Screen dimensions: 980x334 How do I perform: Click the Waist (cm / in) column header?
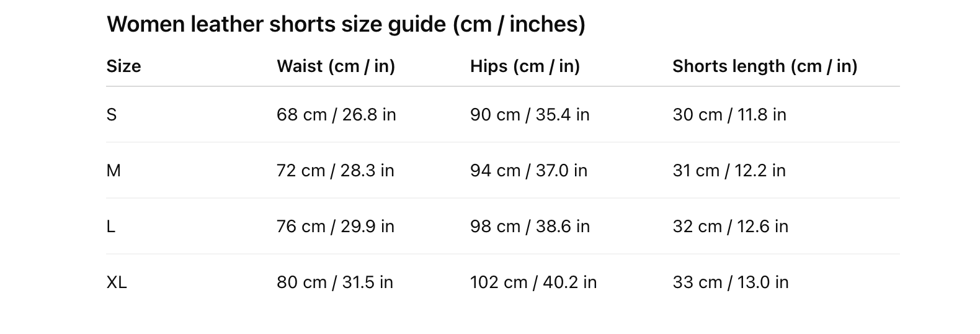pos(336,66)
